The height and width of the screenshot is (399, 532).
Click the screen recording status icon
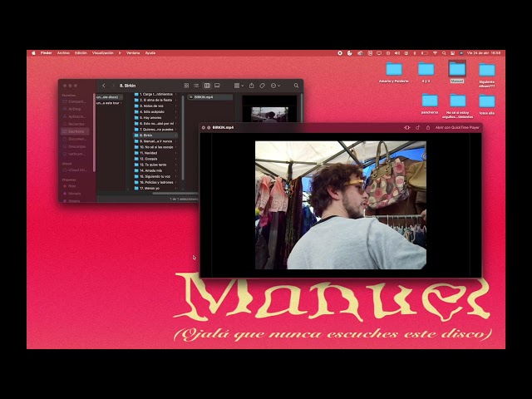pos(340,53)
